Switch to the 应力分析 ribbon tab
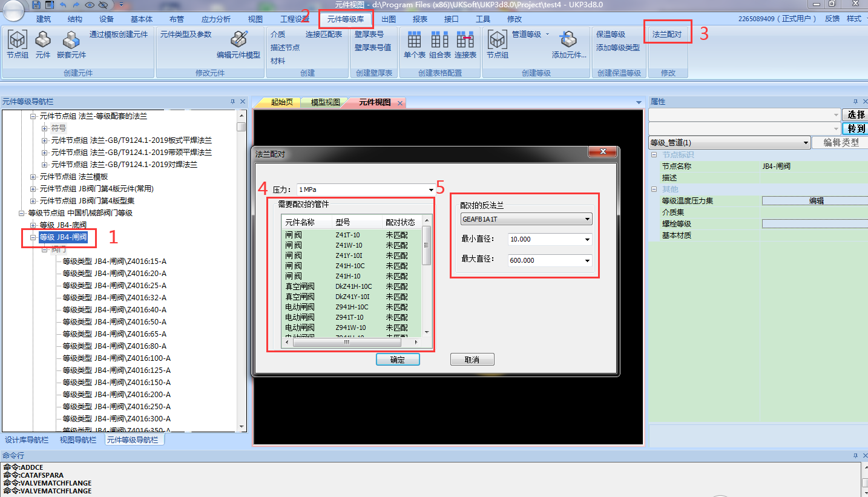This screenshot has height=497, width=868. pos(215,19)
